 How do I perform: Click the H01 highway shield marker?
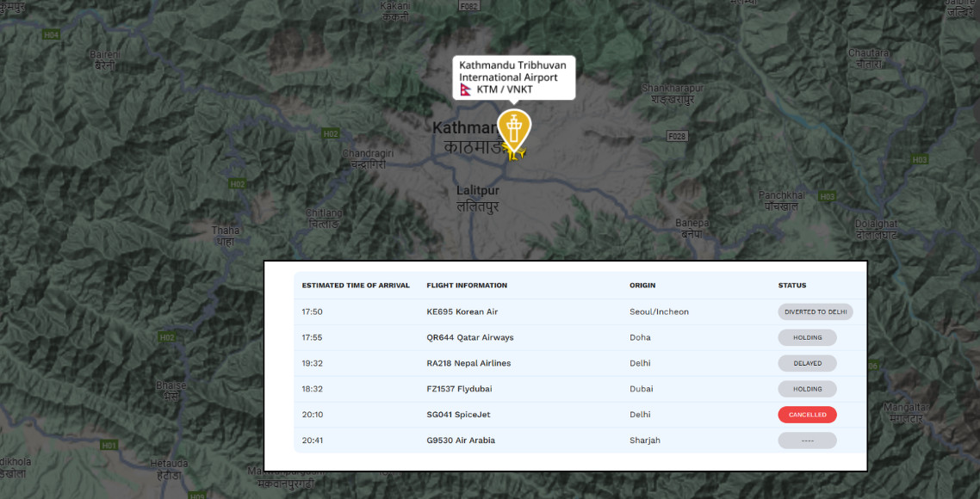[109, 445]
